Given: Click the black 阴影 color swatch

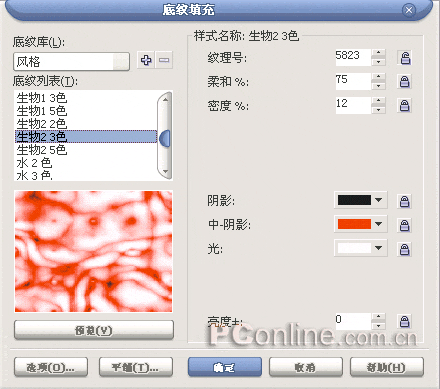Looking at the screenshot, I should pos(354,200).
